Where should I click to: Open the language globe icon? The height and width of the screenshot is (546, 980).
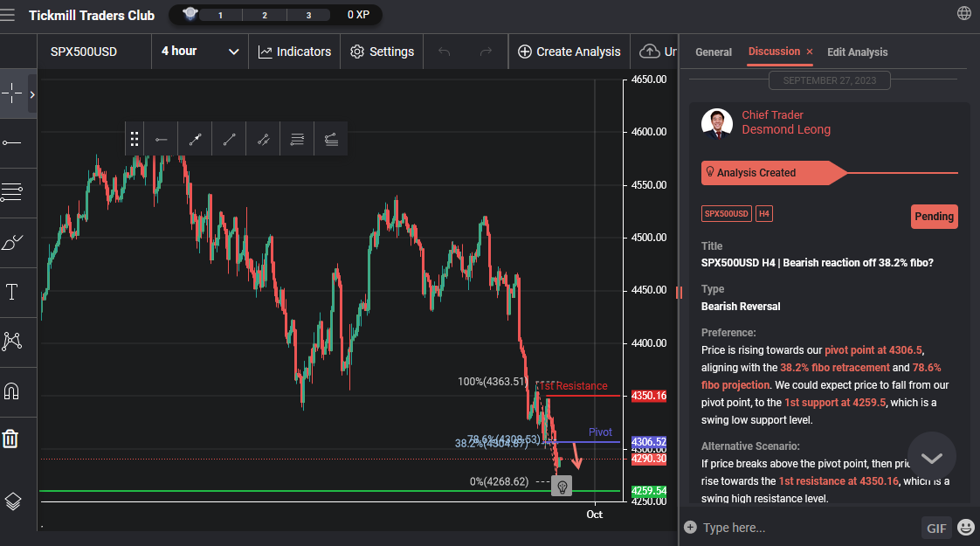[x=963, y=13]
